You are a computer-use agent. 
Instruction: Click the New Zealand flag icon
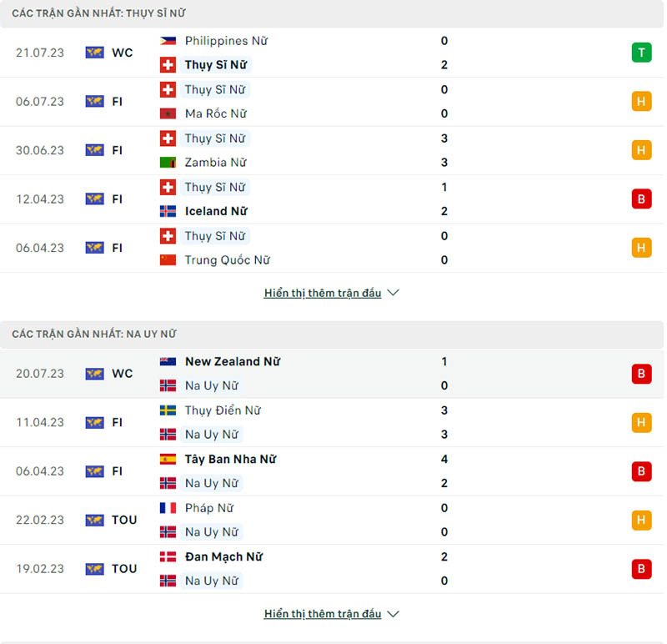click(168, 362)
